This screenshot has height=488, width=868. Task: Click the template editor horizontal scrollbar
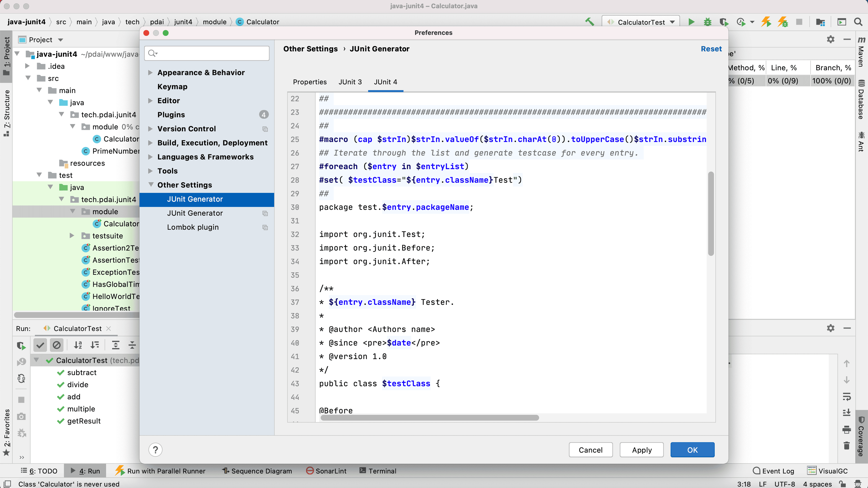click(429, 417)
